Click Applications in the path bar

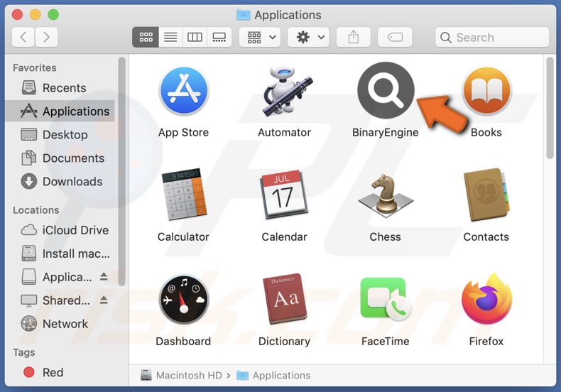273,375
